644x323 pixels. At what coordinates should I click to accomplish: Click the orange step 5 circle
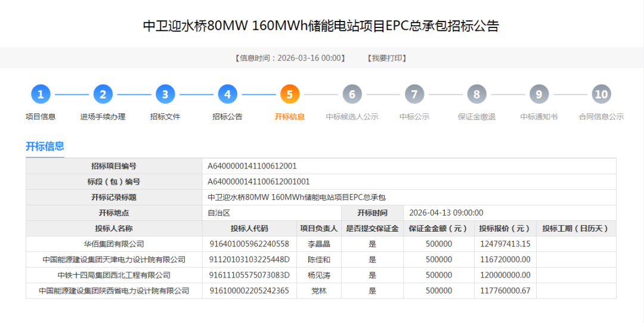(290, 94)
